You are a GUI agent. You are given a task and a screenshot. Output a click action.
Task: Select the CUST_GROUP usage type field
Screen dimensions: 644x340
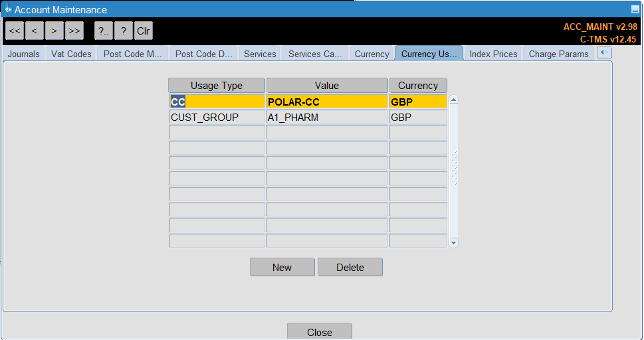click(x=217, y=117)
